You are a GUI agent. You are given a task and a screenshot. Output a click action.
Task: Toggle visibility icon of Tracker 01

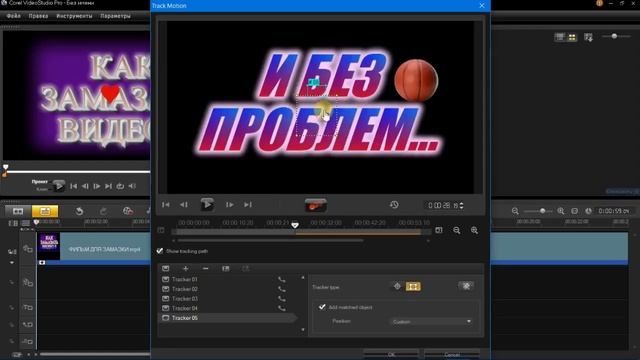coord(165,280)
